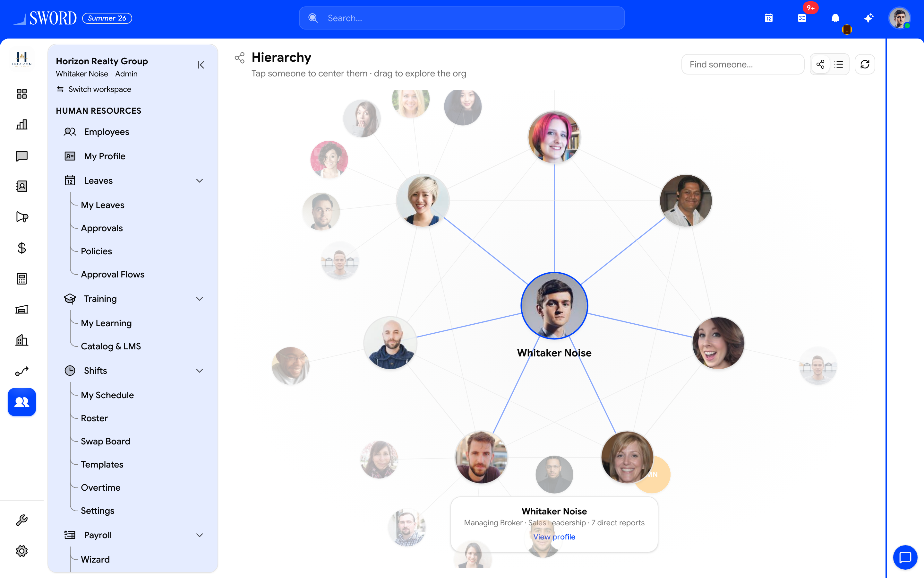
Task: Open Wizard under Payroll
Action: pos(95,559)
